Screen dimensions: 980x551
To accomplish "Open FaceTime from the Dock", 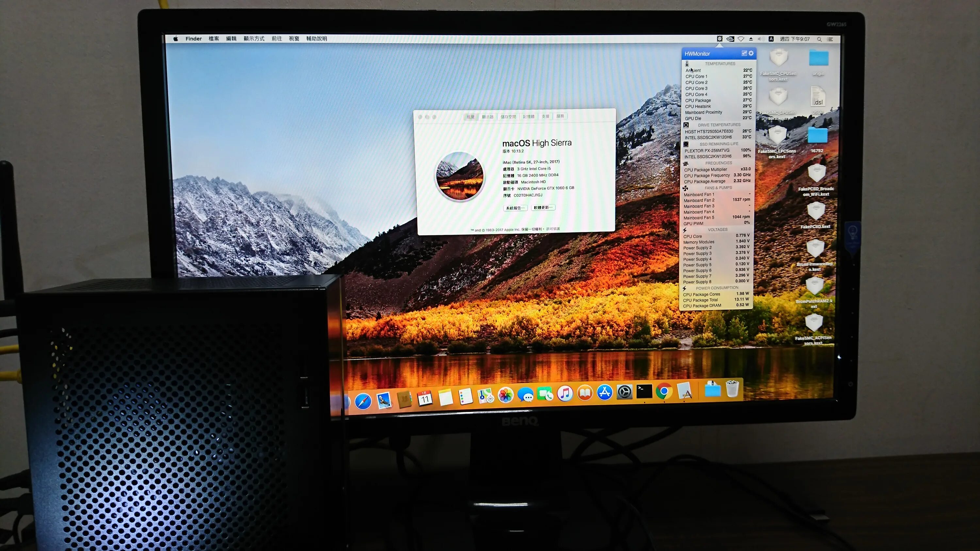I will point(545,394).
